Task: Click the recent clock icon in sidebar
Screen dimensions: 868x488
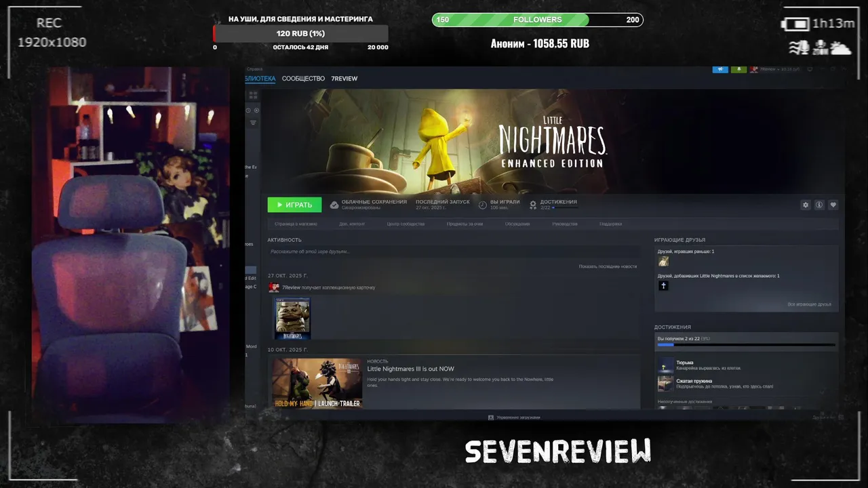Action: pos(248,110)
